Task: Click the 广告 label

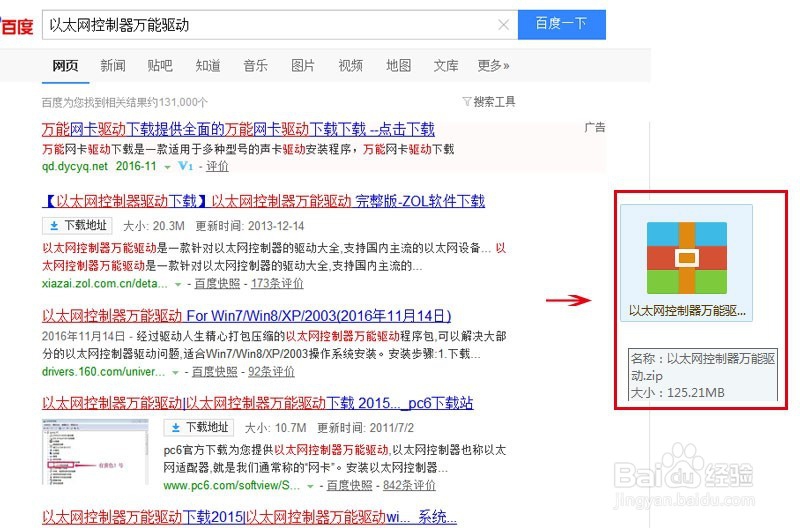Action: (594, 128)
